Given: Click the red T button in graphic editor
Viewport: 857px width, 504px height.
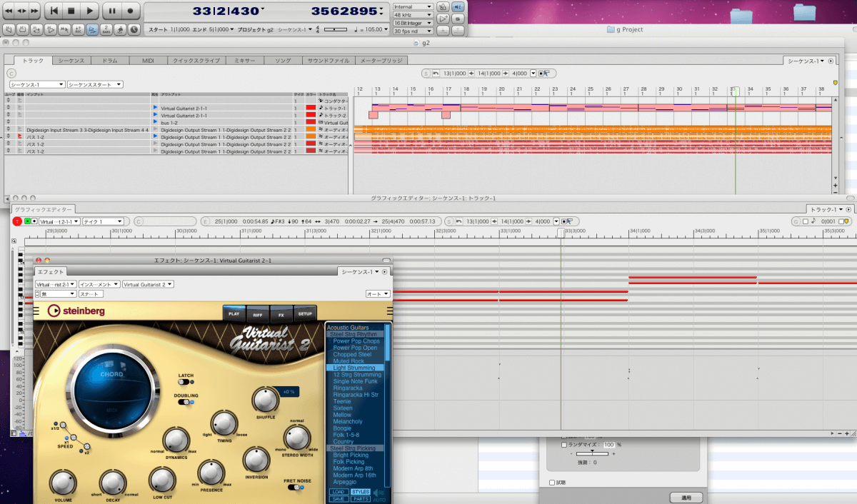Looking at the screenshot, I should click(17, 221).
